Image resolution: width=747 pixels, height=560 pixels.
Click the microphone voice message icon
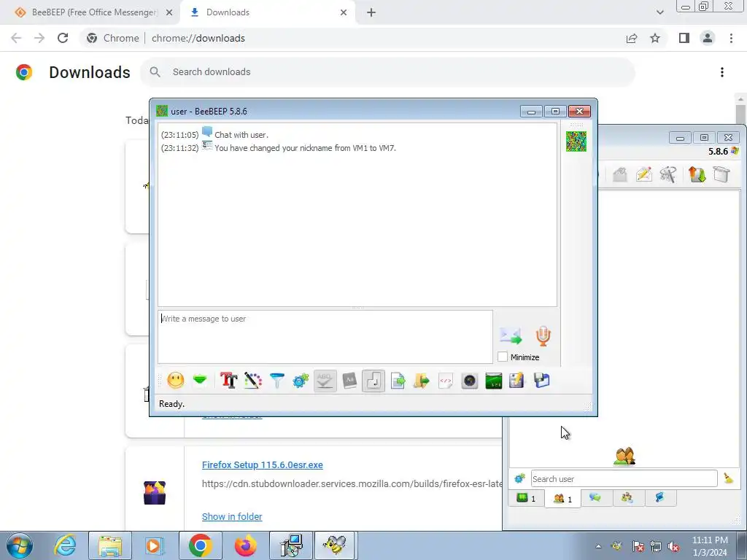pyautogui.click(x=543, y=335)
